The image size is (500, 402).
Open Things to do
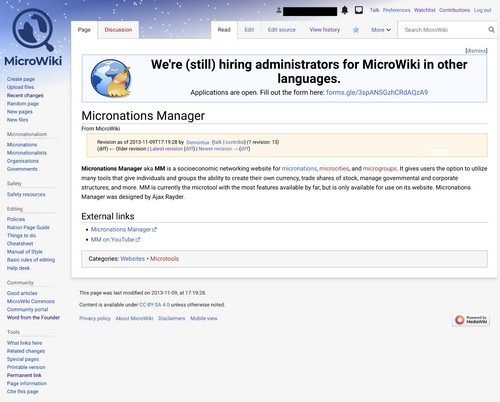click(x=21, y=235)
